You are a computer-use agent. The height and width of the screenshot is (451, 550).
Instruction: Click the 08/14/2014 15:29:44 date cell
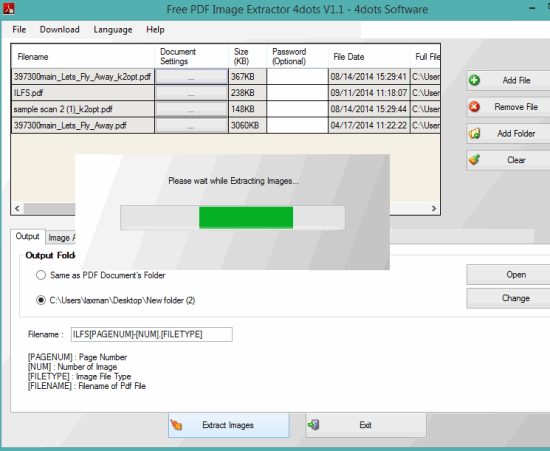tap(369, 109)
